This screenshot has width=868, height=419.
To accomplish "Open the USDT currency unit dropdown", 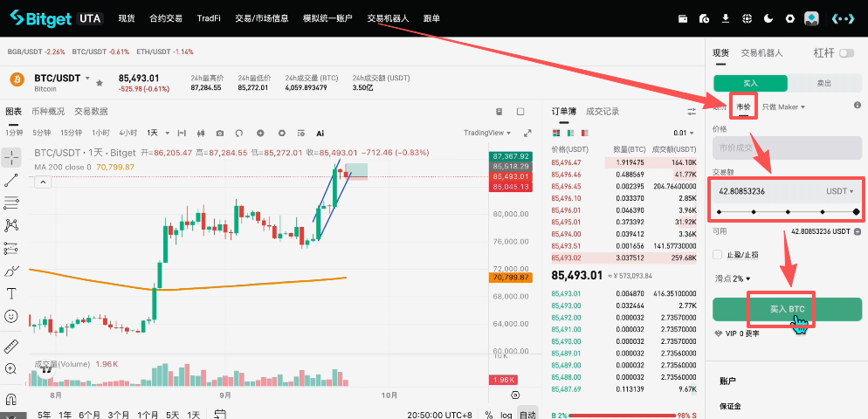I will 840,191.
